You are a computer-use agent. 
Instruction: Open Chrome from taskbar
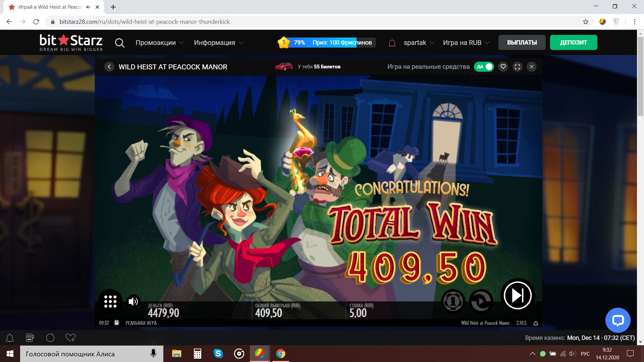(280, 354)
